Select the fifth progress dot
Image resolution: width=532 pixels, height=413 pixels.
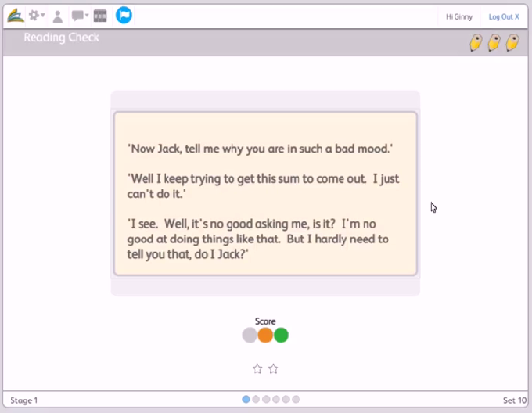pos(286,400)
